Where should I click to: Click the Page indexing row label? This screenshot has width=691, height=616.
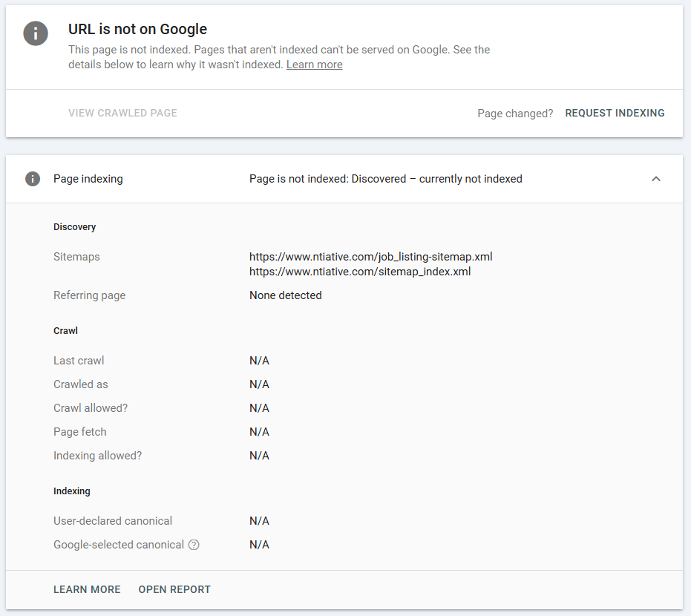point(88,179)
